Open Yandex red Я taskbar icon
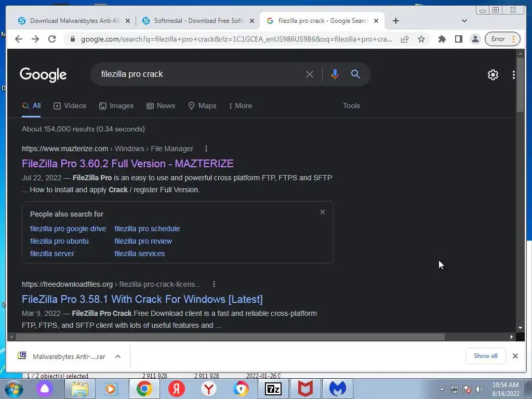The image size is (532, 399). click(x=177, y=389)
